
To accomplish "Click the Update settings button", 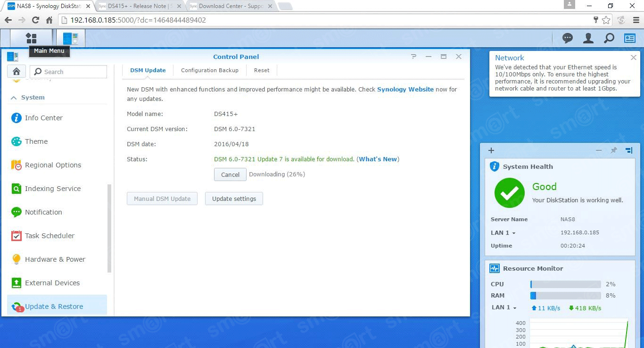I will point(234,199).
